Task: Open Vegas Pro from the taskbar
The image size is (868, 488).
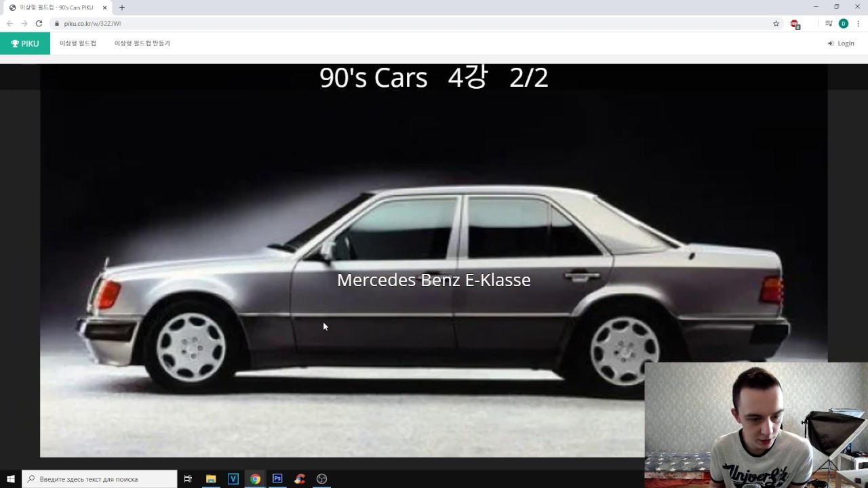Action: [x=233, y=479]
